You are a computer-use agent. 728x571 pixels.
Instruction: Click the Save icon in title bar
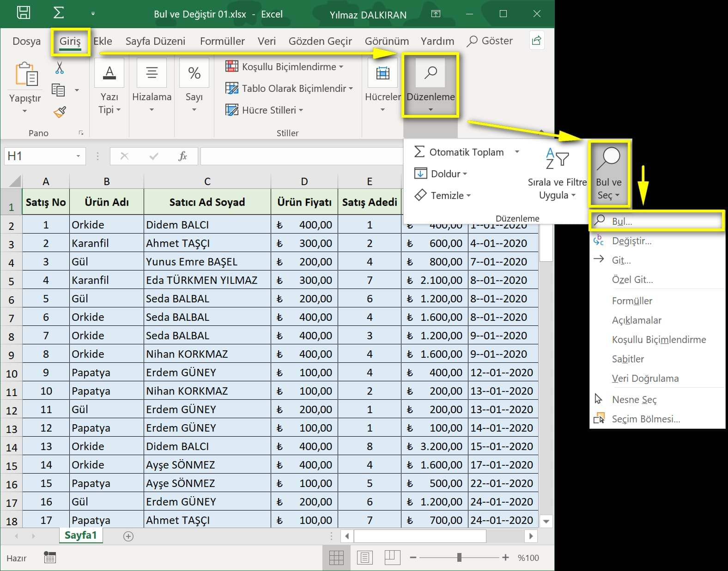pos(24,12)
